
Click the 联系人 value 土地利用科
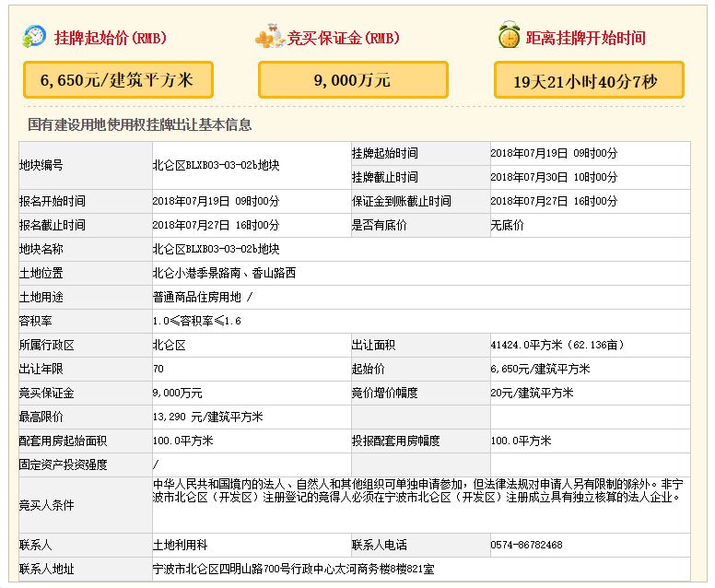pyautogui.click(x=180, y=545)
